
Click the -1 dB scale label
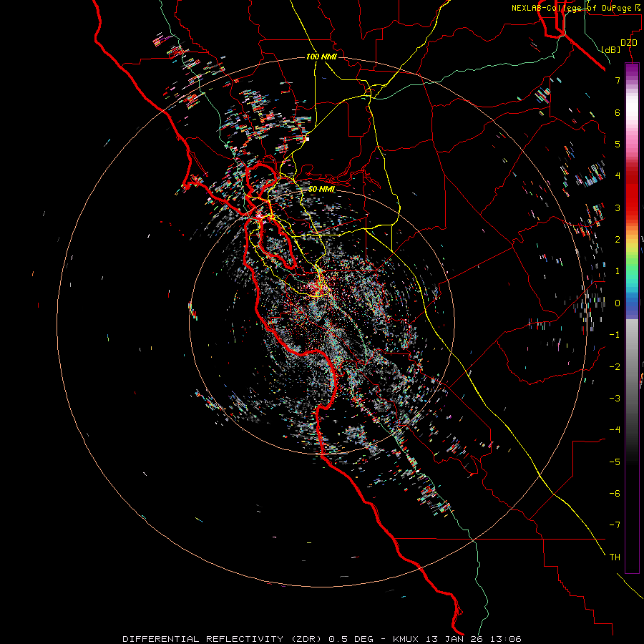point(615,335)
